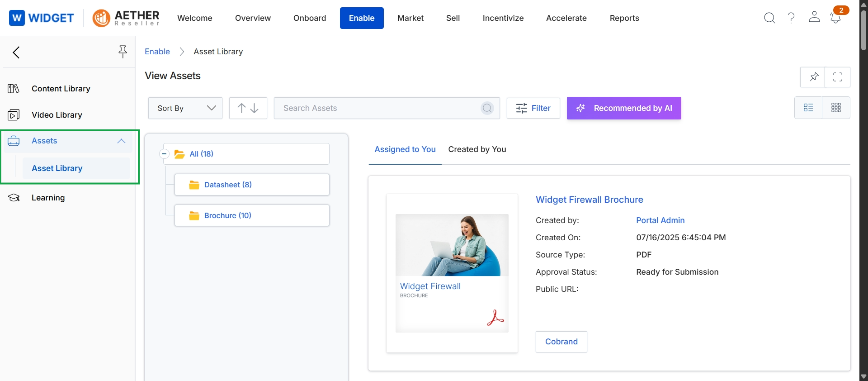868x381 pixels.
Task: Click the scrollbar down arrow
Action: pos(863,376)
